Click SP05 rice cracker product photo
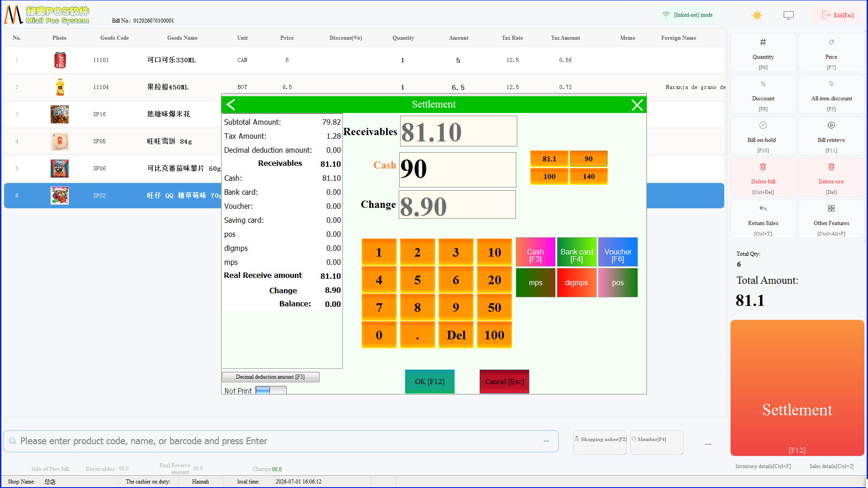 (60, 141)
